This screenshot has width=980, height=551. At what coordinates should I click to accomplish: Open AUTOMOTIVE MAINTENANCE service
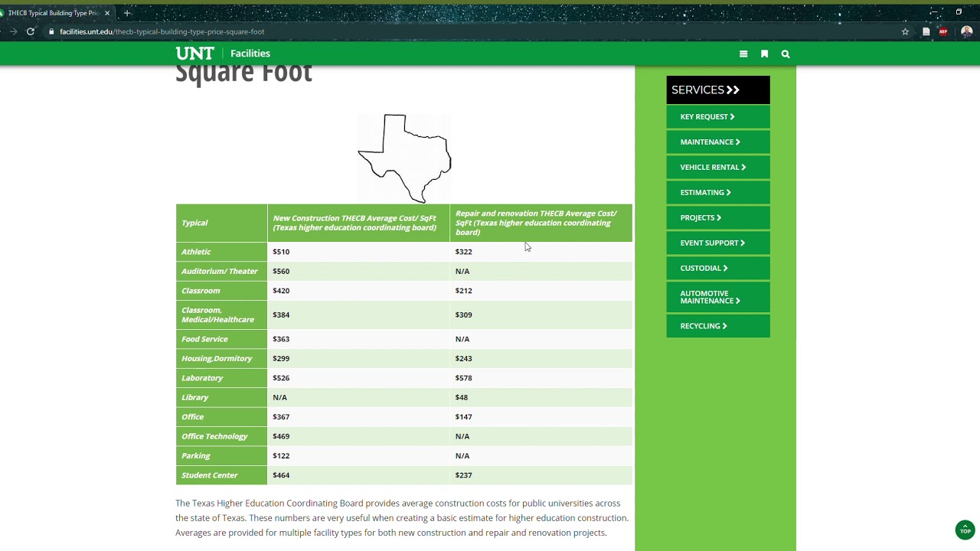718,297
